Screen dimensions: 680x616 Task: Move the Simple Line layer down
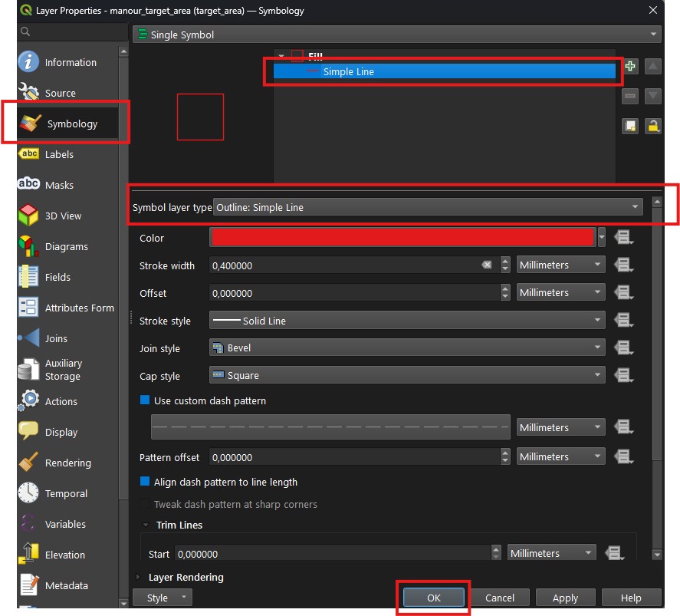(652, 96)
